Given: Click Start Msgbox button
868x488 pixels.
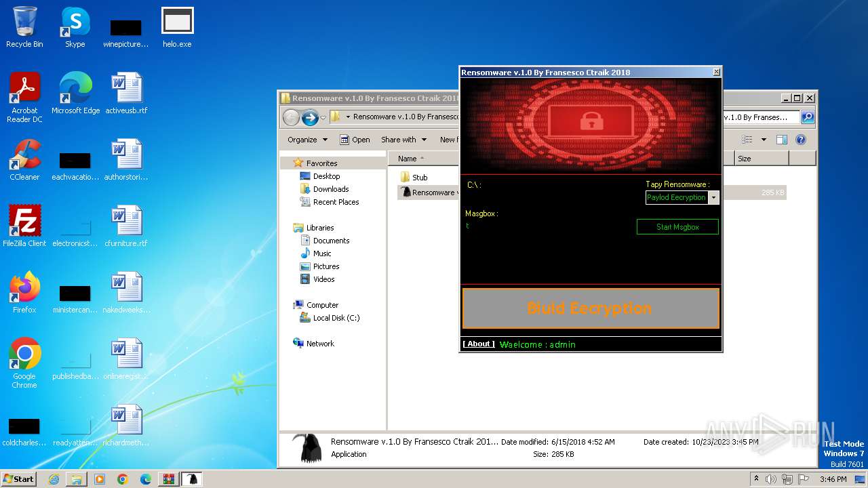Looking at the screenshot, I should 677,227.
